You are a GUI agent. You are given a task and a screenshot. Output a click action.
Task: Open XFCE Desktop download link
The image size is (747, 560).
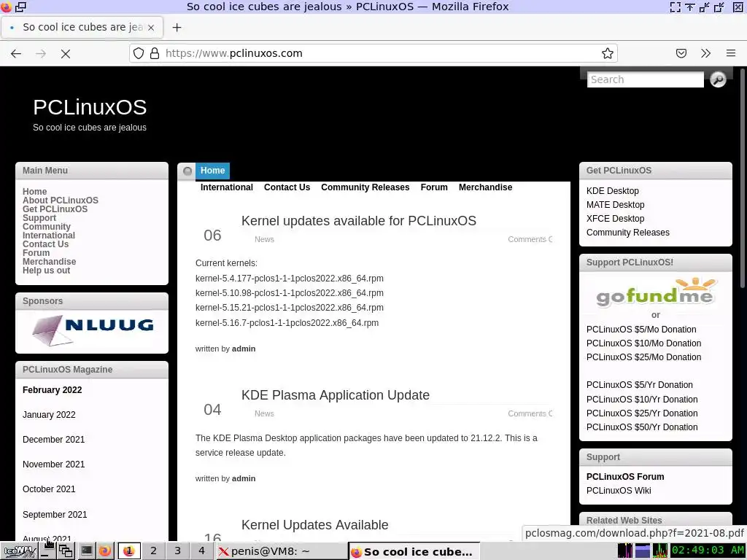616,219
